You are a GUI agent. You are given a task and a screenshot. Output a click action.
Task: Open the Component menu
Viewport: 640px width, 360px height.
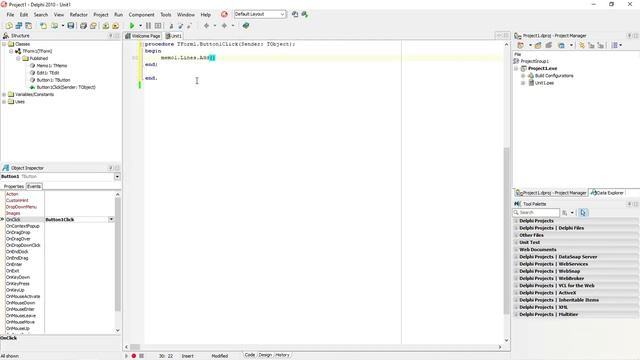[x=141, y=15]
